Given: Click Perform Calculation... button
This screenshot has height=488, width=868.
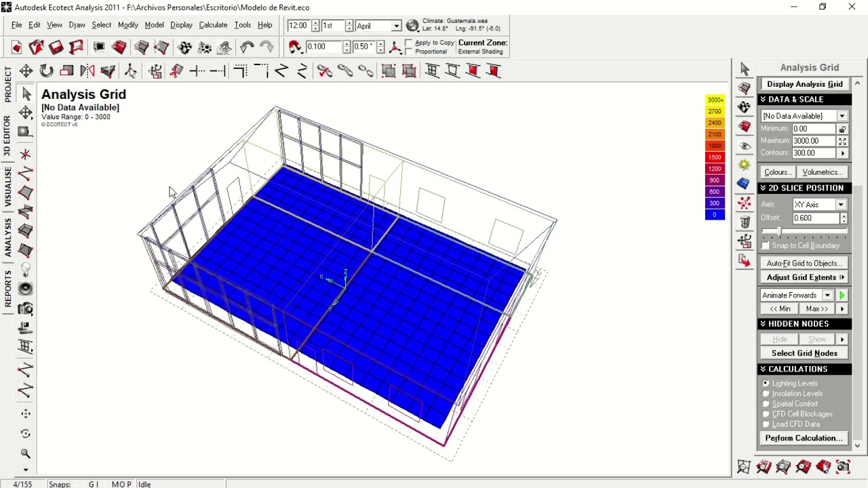Looking at the screenshot, I should coord(804,439).
